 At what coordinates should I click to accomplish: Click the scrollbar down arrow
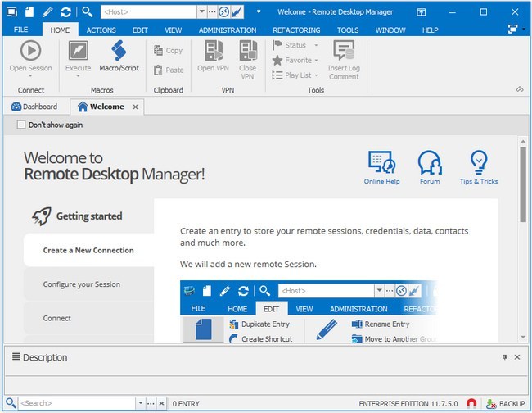523,338
